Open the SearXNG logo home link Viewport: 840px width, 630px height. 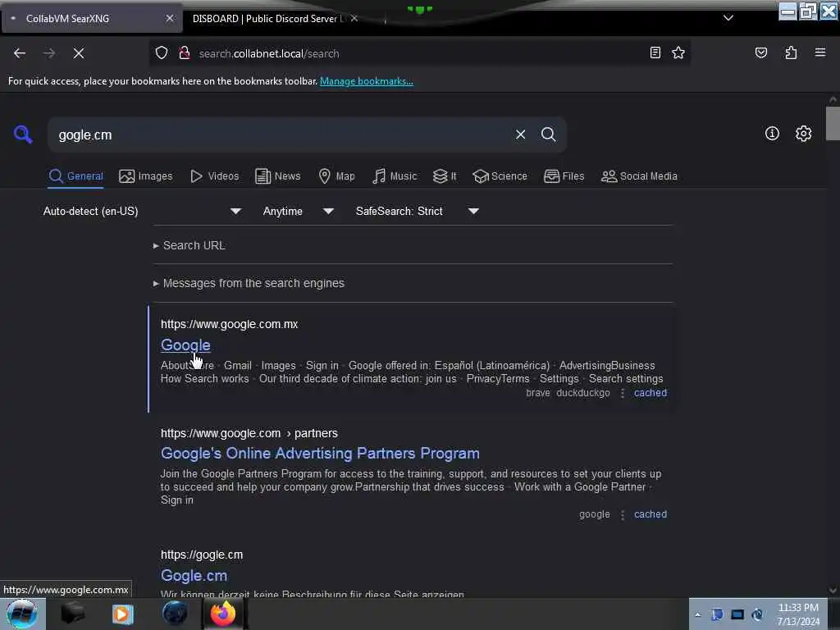click(23, 135)
